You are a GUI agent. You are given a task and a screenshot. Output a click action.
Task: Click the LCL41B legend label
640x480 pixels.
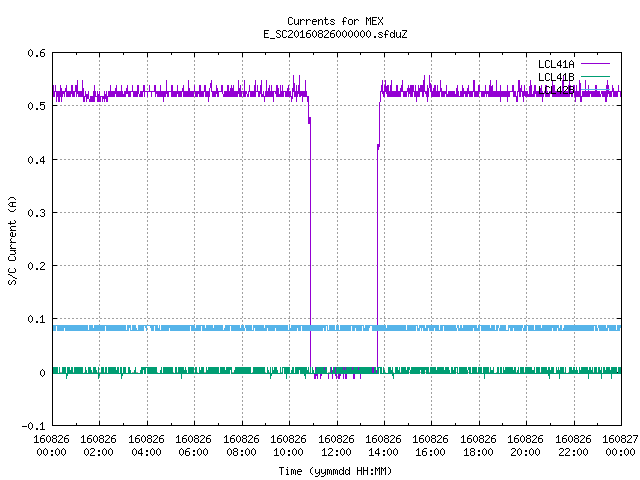coord(556,77)
